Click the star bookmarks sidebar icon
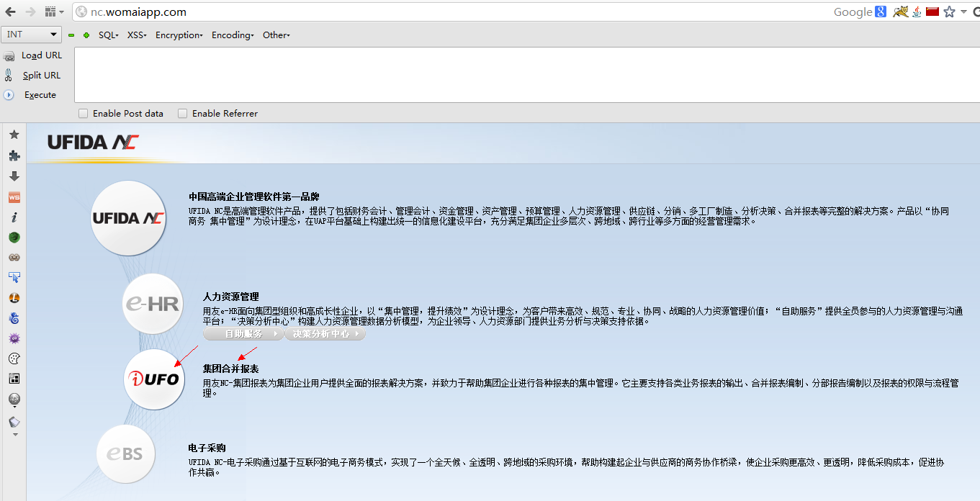The width and height of the screenshot is (980, 501). tap(14, 135)
